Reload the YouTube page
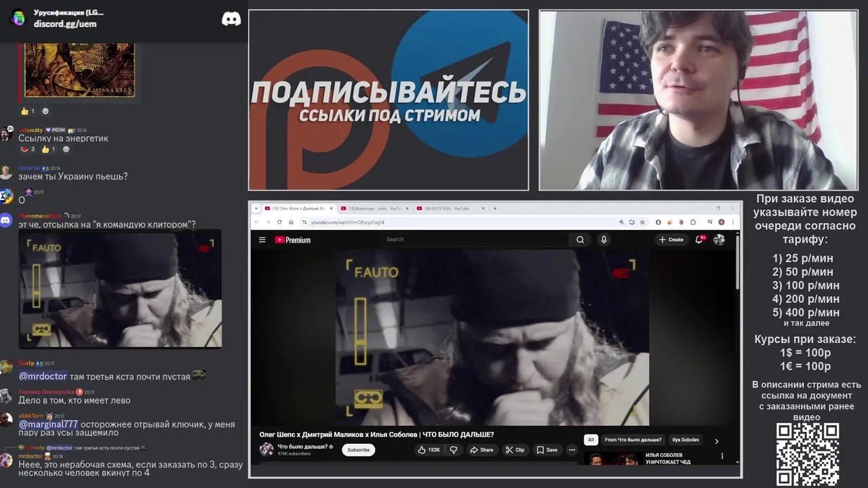Viewport: 868px width, 488px height. pyautogui.click(x=279, y=222)
